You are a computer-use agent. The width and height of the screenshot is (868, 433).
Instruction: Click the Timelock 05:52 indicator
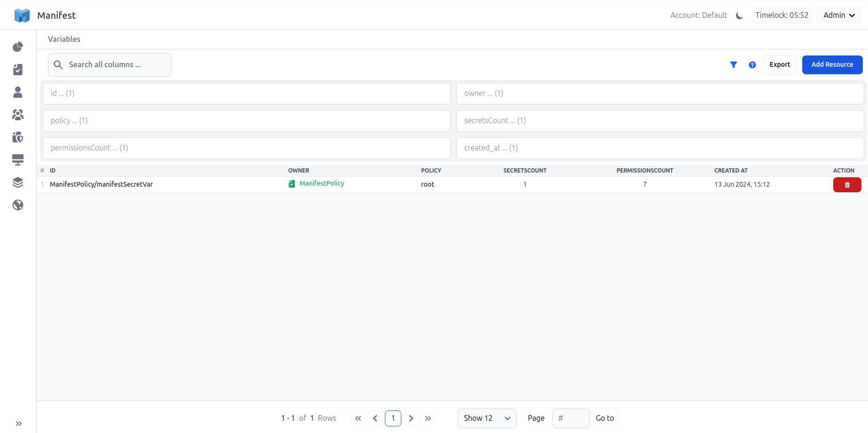pyautogui.click(x=782, y=16)
